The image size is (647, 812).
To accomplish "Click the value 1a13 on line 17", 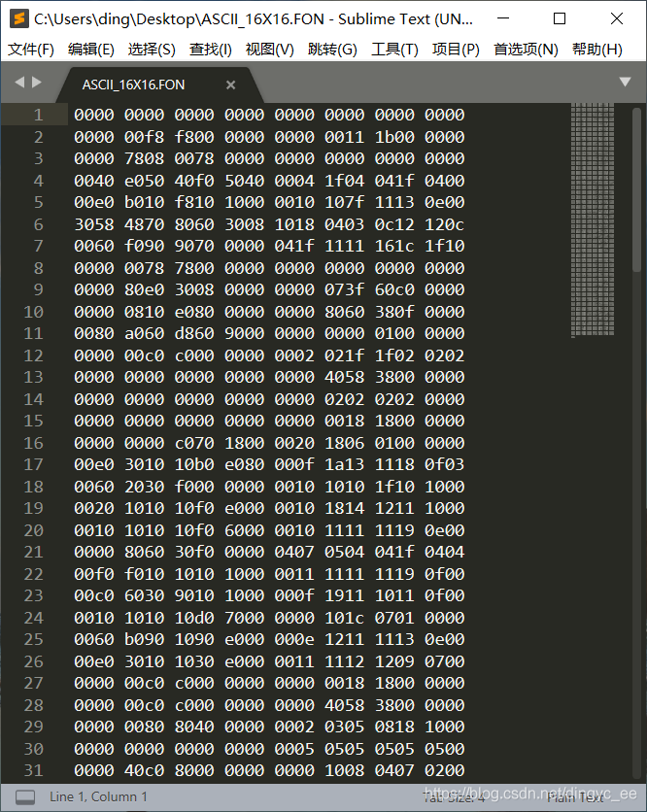I will [345, 464].
